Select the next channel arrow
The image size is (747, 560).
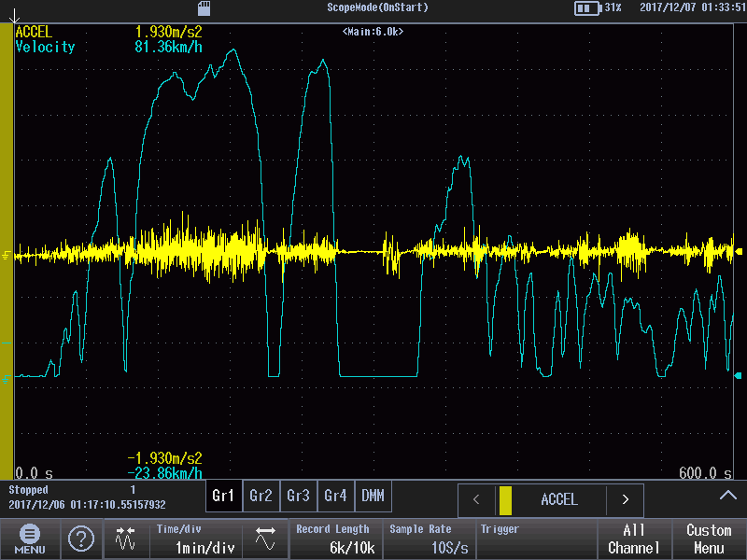click(626, 499)
